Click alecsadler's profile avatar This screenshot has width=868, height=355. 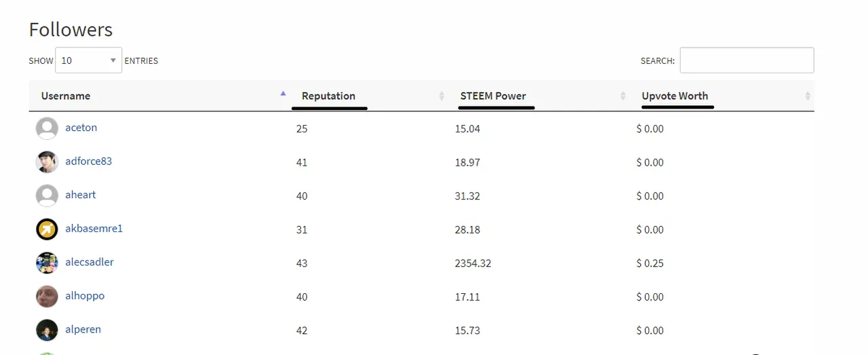pos(47,263)
